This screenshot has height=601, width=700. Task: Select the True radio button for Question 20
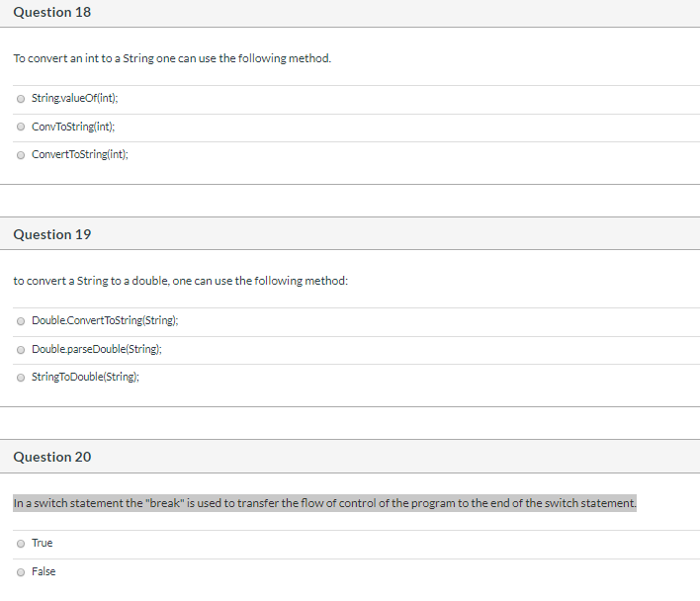pos(21,544)
